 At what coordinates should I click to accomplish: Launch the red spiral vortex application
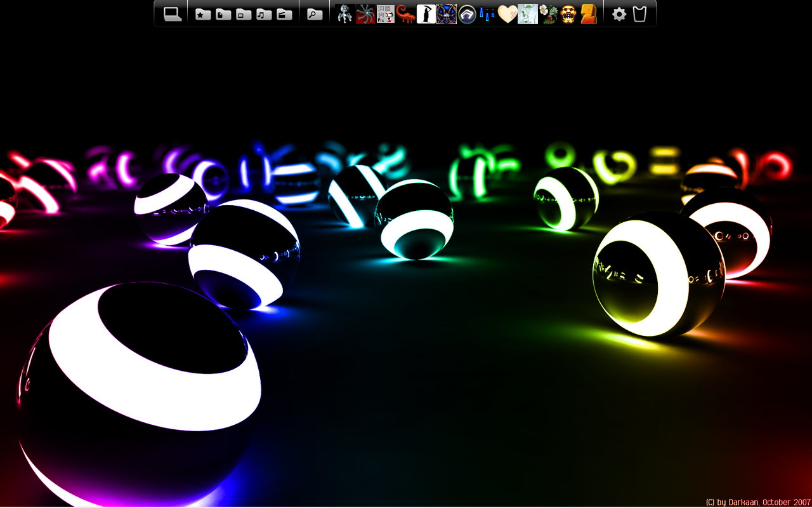pyautogui.click(x=365, y=14)
